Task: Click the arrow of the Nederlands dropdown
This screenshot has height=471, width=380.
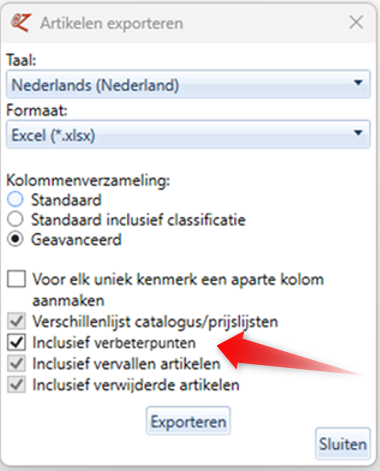Action: [358, 82]
